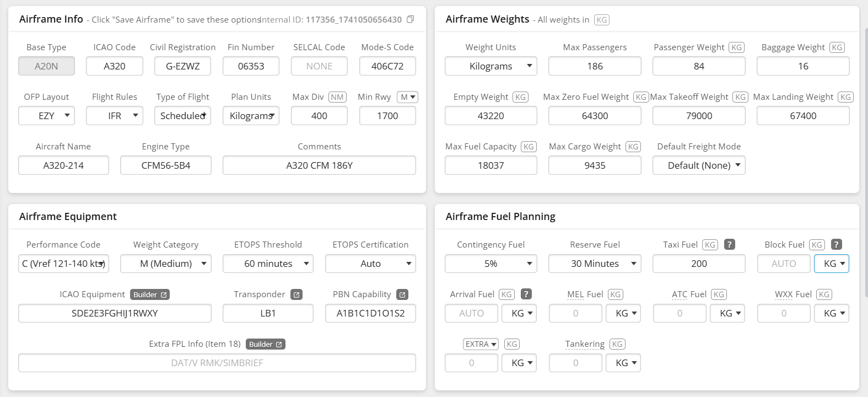868x397 pixels.
Task: Open the EXTRA fuel type dropdown
Action: pyautogui.click(x=481, y=344)
